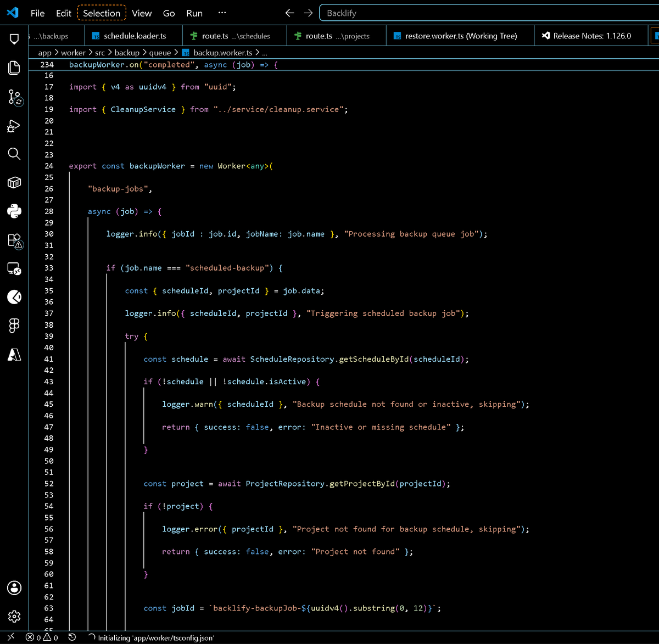This screenshot has height=644, width=659.
Task: Click 'backupWorker' export name on line 24
Action: [x=157, y=166]
